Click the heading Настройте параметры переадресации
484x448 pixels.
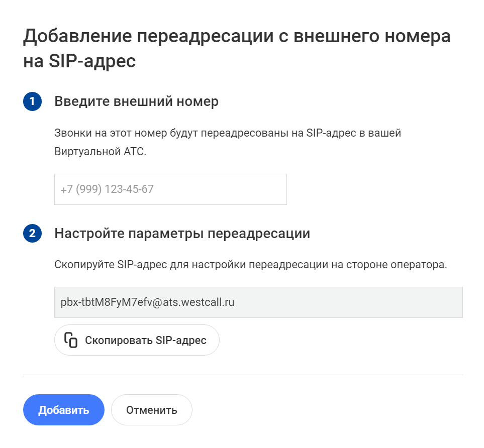(x=182, y=234)
